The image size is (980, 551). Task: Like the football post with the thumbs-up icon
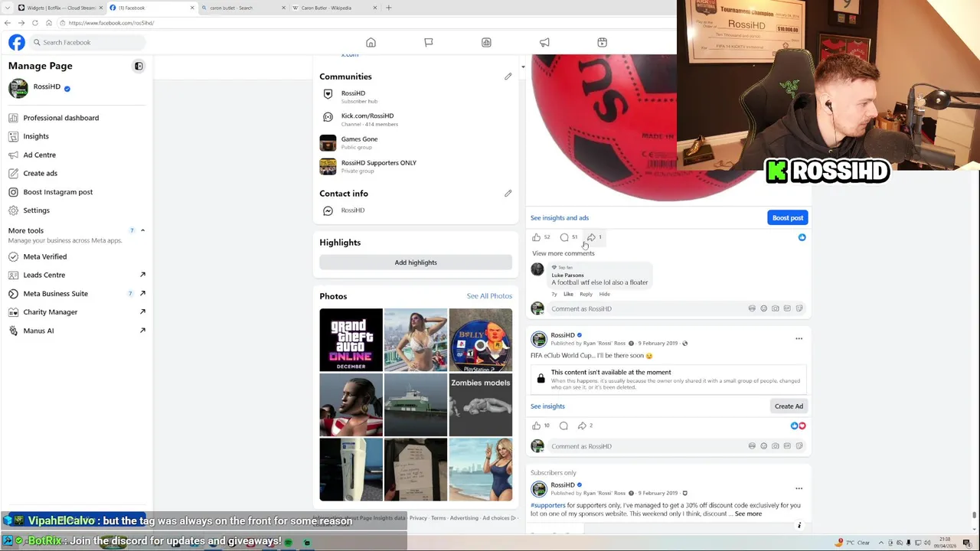(x=536, y=237)
